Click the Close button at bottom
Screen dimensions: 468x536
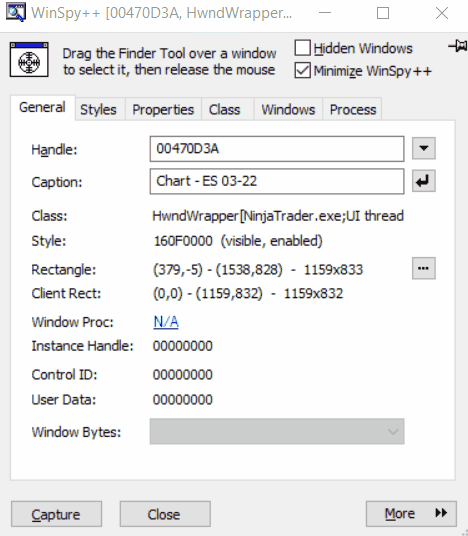pos(165,514)
